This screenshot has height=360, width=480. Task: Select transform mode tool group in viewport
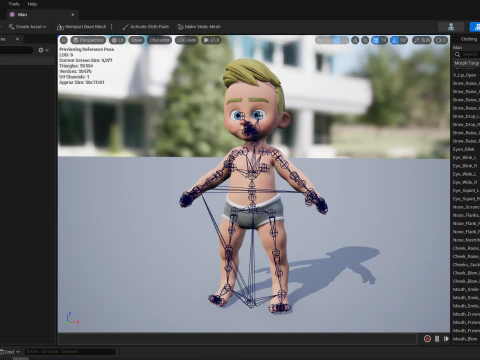tap(332, 40)
